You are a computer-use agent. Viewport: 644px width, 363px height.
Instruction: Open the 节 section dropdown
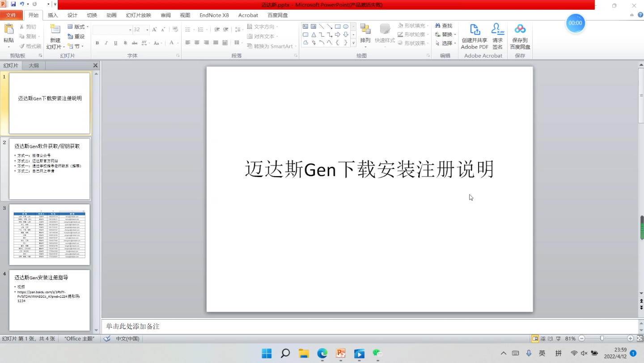coord(76,46)
